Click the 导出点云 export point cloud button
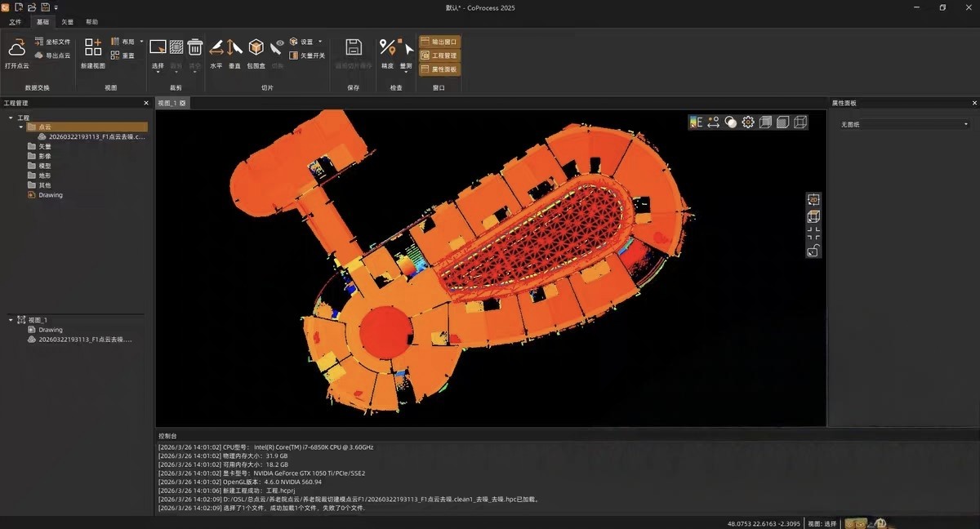 (52, 56)
